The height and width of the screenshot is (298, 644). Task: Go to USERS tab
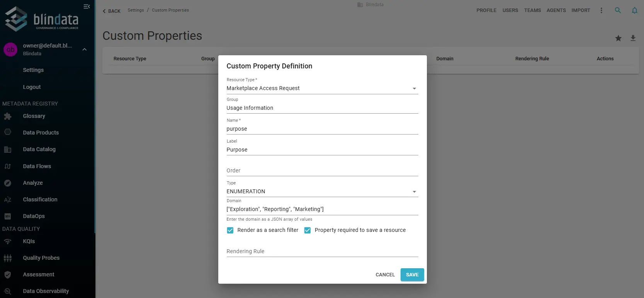[510, 10]
